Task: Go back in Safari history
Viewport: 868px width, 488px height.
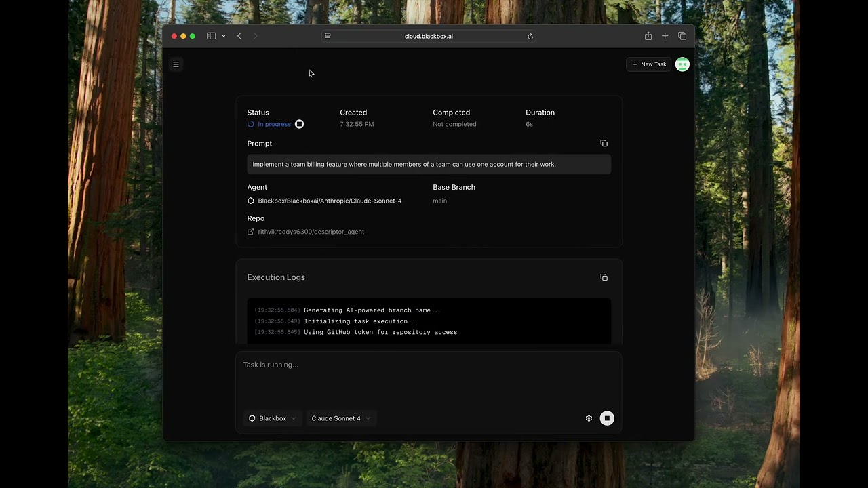Action: point(239,36)
